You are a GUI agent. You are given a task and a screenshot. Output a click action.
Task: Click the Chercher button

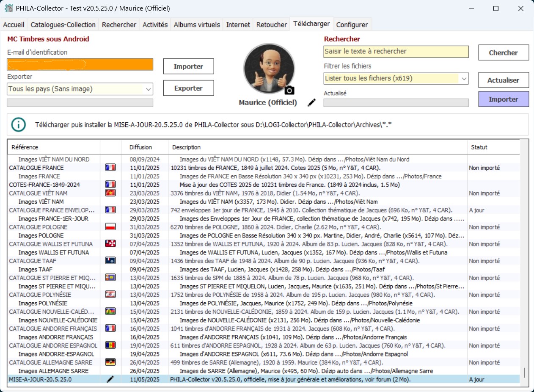coord(504,52)
